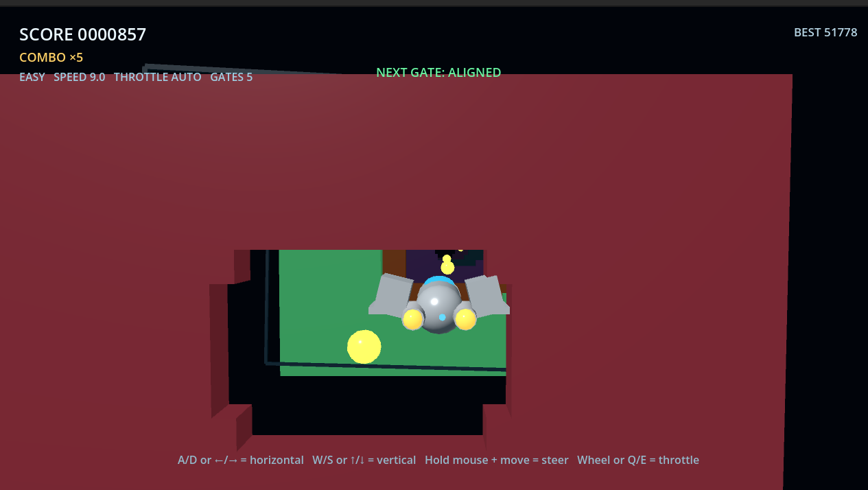Click the COMBO ×5 indicator
868x490 pixels.
pyautogui.click(x=51, y=58)
